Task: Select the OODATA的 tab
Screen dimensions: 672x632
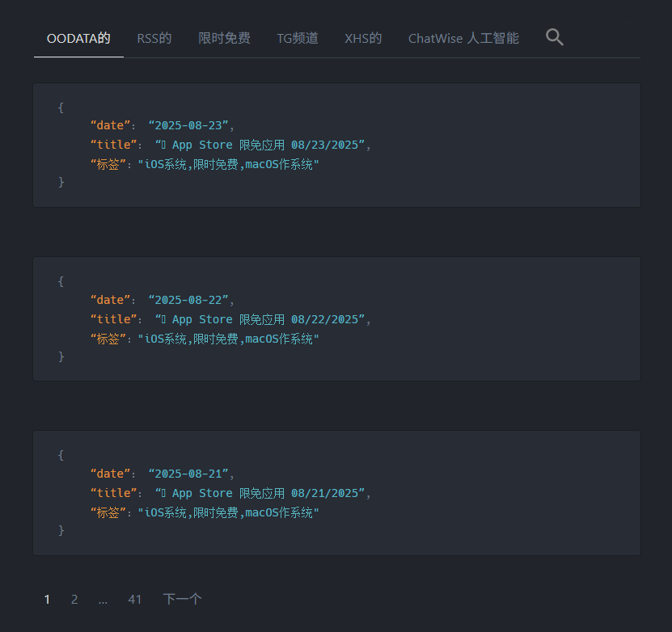Action: [78, 39]
